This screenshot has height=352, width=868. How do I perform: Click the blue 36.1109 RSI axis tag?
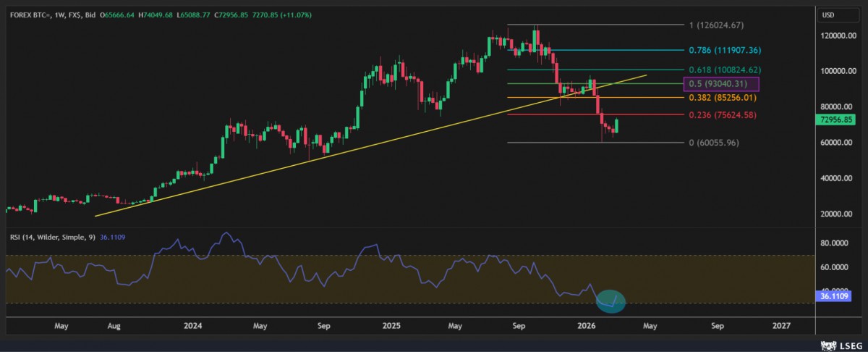pos(833,296)
